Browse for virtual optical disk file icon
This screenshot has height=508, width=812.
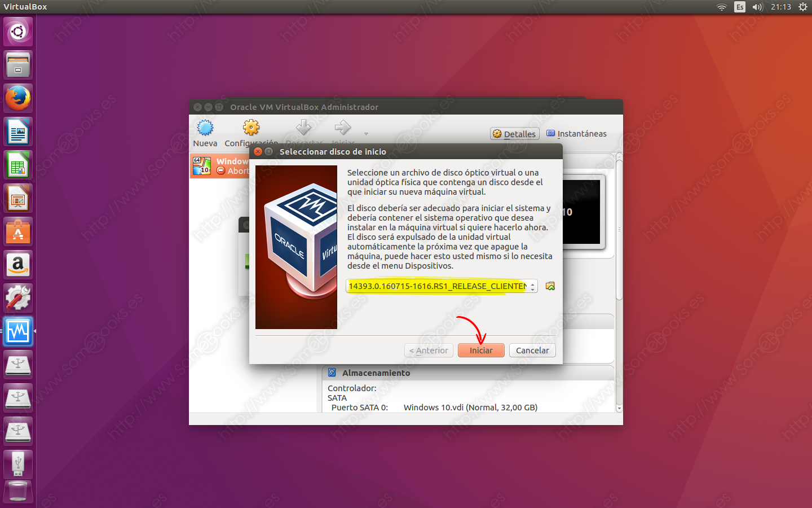click(550, 286)
